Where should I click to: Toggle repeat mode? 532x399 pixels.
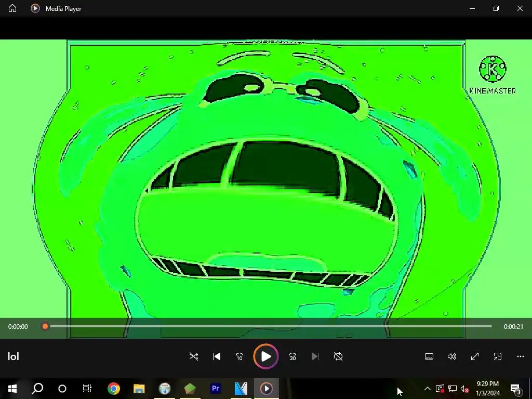(x=338, y=356)
